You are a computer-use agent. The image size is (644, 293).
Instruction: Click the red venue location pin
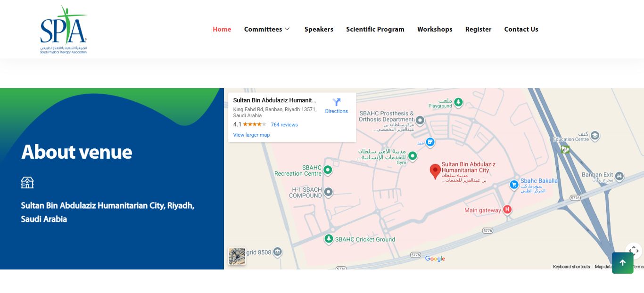click(x=435, y=171)
